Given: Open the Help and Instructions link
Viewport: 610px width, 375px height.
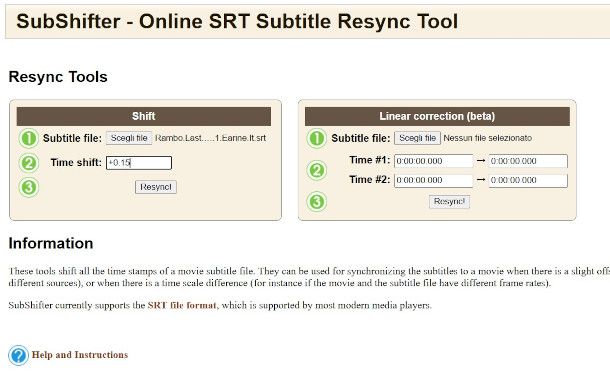Looking at the screenshot, I should coord(80,355).
